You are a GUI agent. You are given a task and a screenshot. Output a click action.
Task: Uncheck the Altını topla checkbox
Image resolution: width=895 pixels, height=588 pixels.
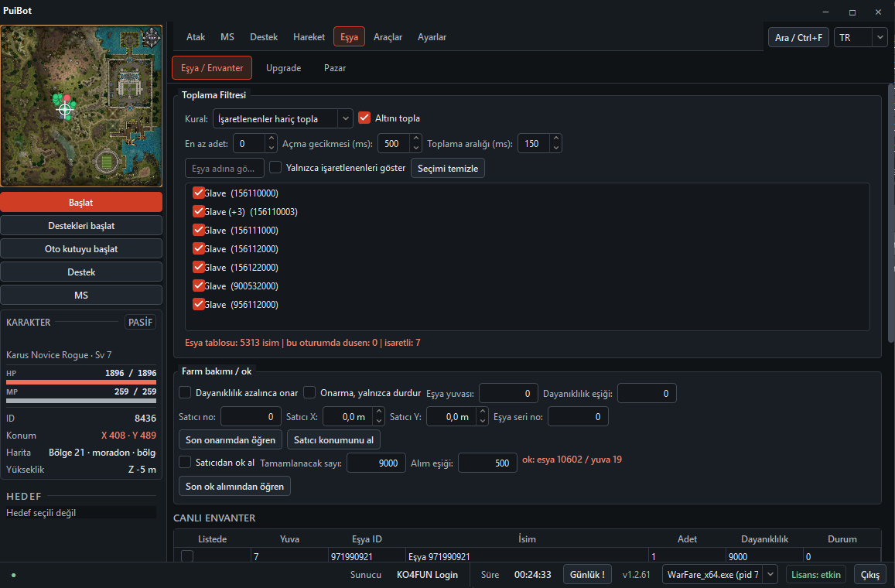364,118
